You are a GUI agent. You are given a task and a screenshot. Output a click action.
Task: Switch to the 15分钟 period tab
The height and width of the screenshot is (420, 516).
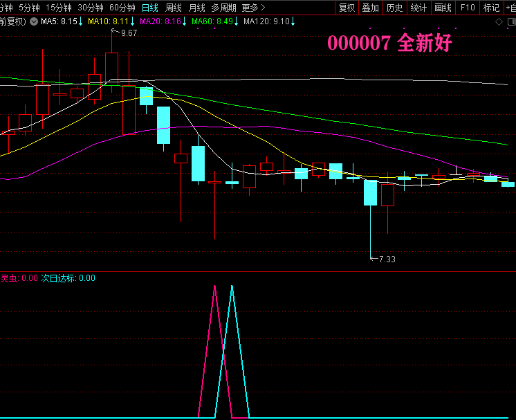tap(59, 8)
